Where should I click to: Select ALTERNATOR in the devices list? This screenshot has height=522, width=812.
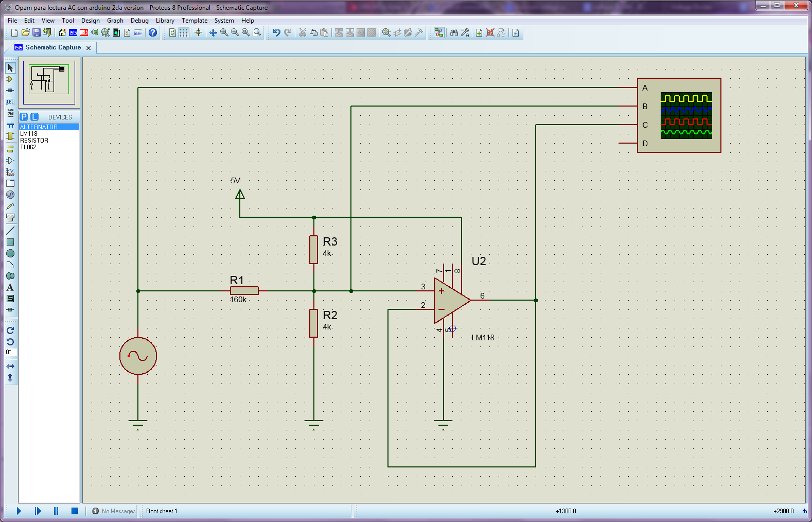(x=49, y=127)
